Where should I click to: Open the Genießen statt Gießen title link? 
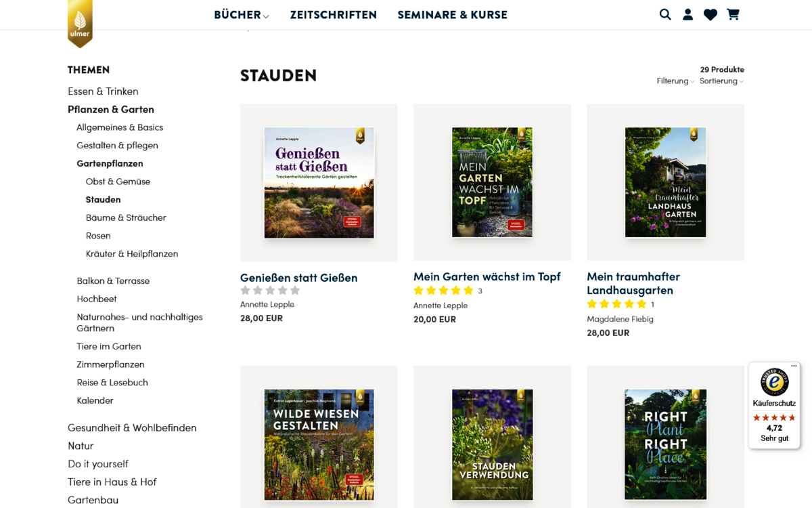pyautogui.click(x=298, y=278)
